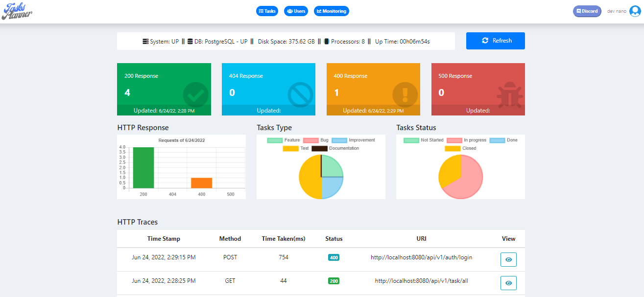Open the Monitoring section
This screenshot has height=297, width=644.
331,11
